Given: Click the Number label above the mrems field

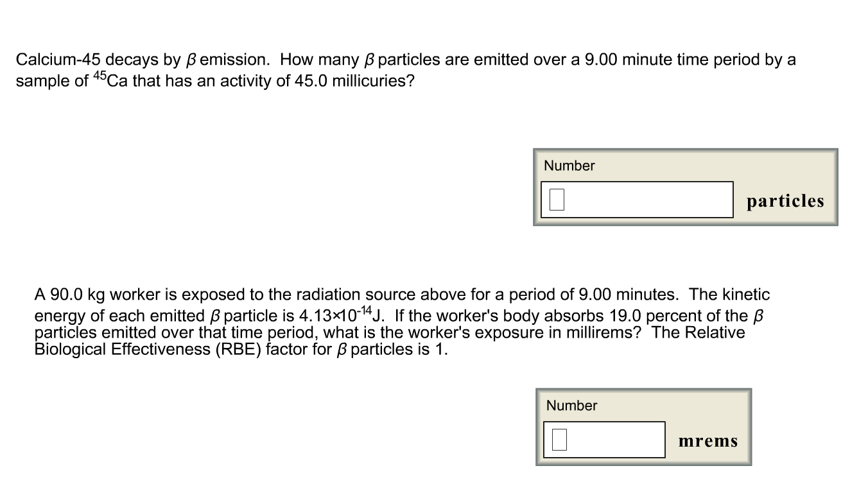Looking at the screenshot, I should point(571,406).
